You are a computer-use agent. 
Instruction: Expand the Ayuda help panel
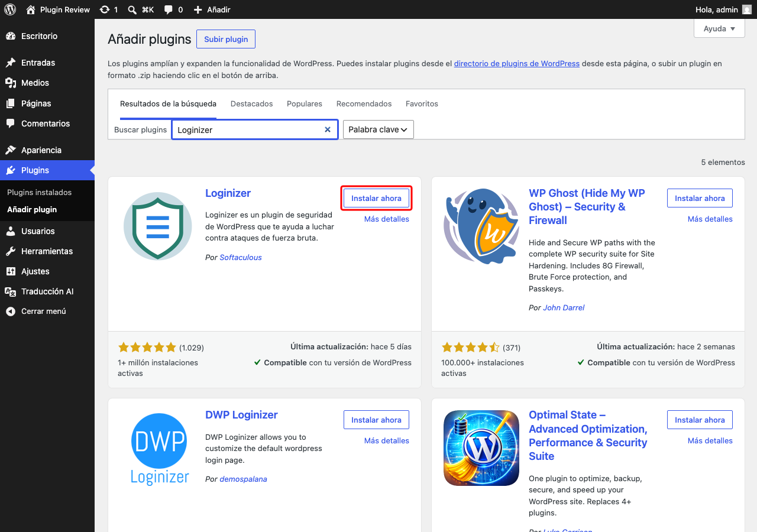pos(719,28)
